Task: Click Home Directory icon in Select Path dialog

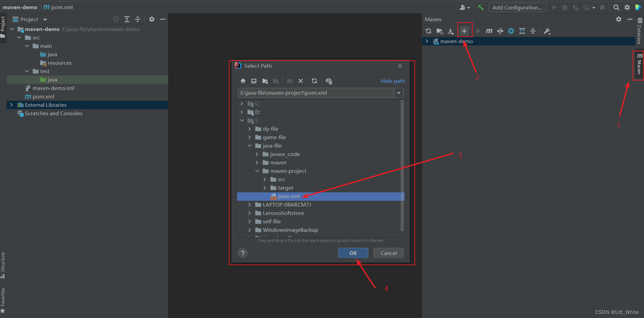Action: [243, 81]
